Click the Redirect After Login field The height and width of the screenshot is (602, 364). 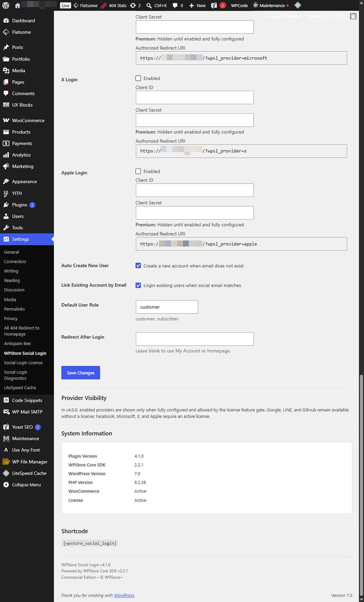tap(195, 339)
